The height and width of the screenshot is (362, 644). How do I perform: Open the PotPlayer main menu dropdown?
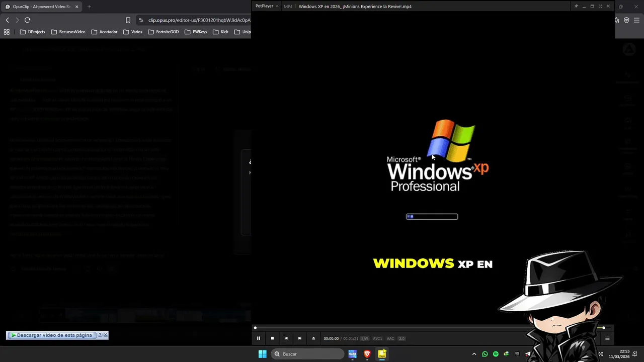(x=267, y=6)
